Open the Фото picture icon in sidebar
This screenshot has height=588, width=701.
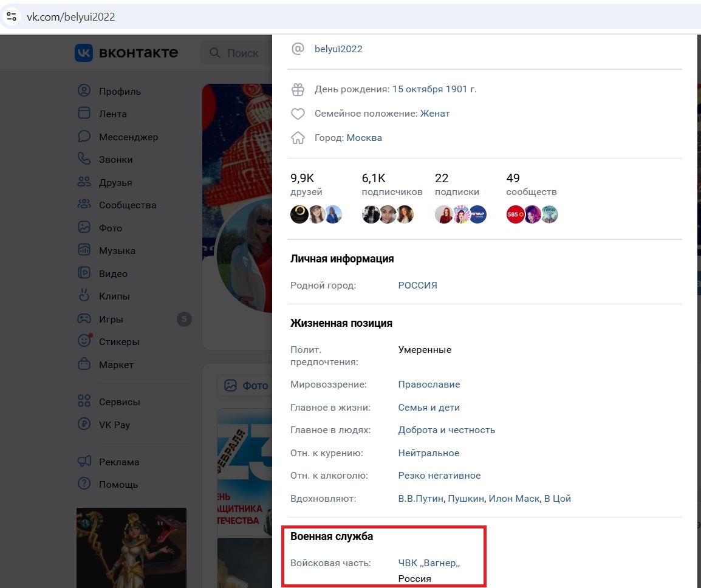pyautogui.click(x=84, y=227)
